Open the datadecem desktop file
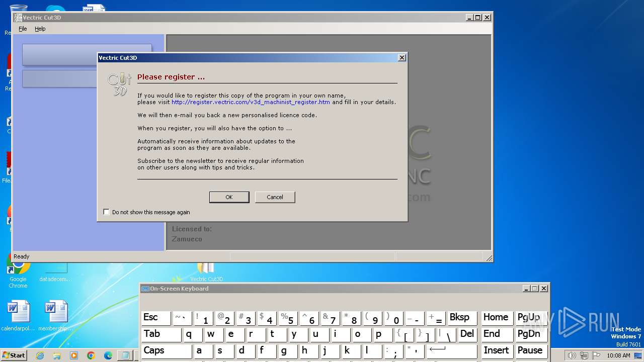Viewport: 644px width, 362px height. click(x=55, y=272)
